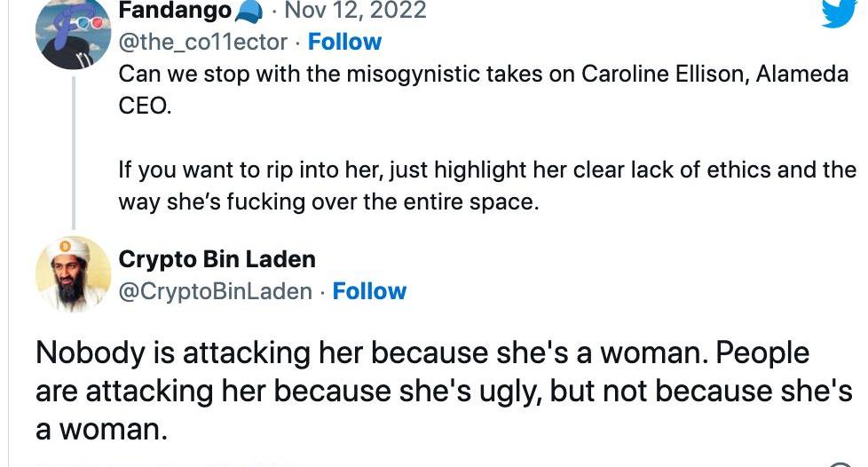This screenshot has width=868, height=467.
Task: Visit the @CryptoBinLaden handle
Action: [215, 291]
